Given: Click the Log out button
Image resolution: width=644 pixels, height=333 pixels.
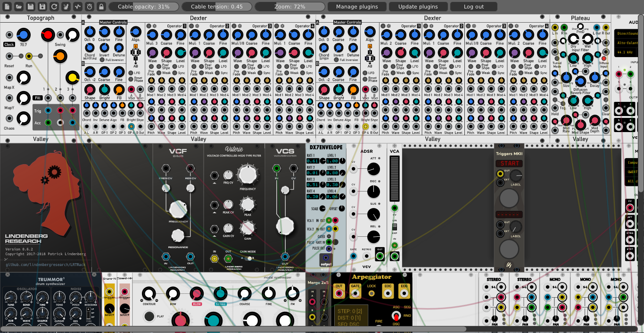Looking at the screenshot, I should click(473, 7).
